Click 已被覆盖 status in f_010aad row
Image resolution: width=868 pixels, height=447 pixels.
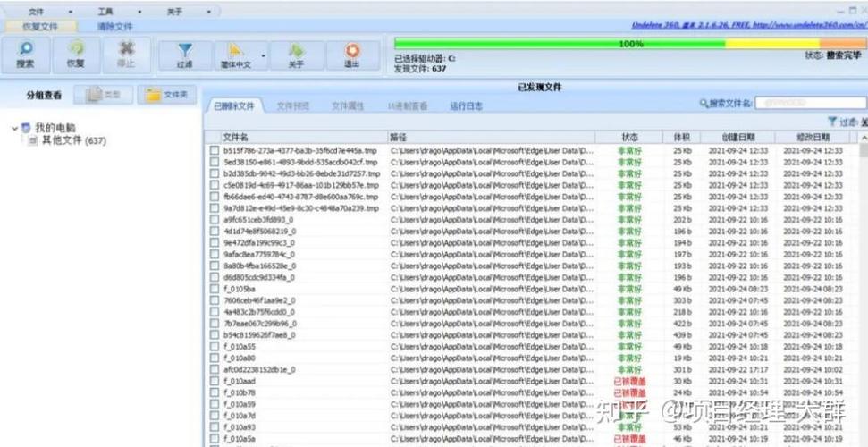coord(629,382)
